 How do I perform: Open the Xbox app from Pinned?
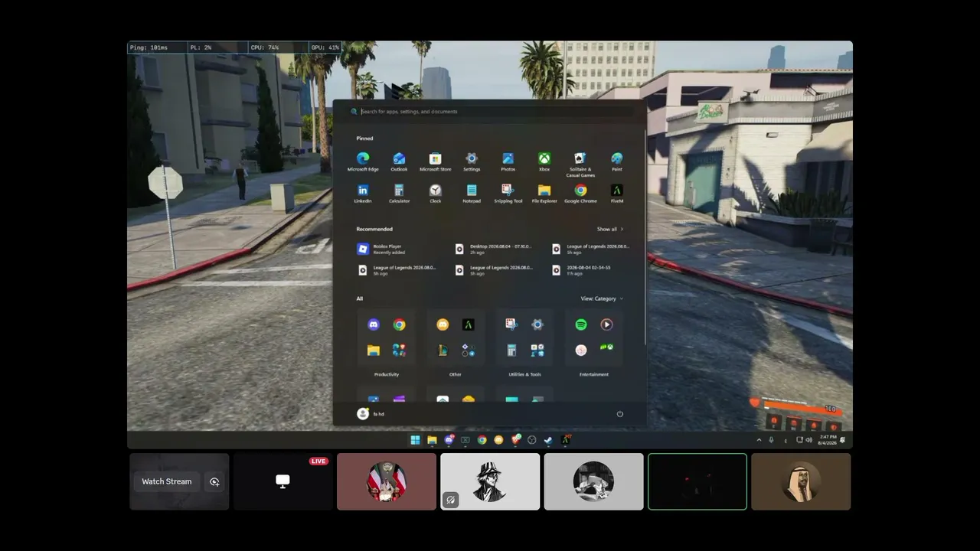[544, 161]
